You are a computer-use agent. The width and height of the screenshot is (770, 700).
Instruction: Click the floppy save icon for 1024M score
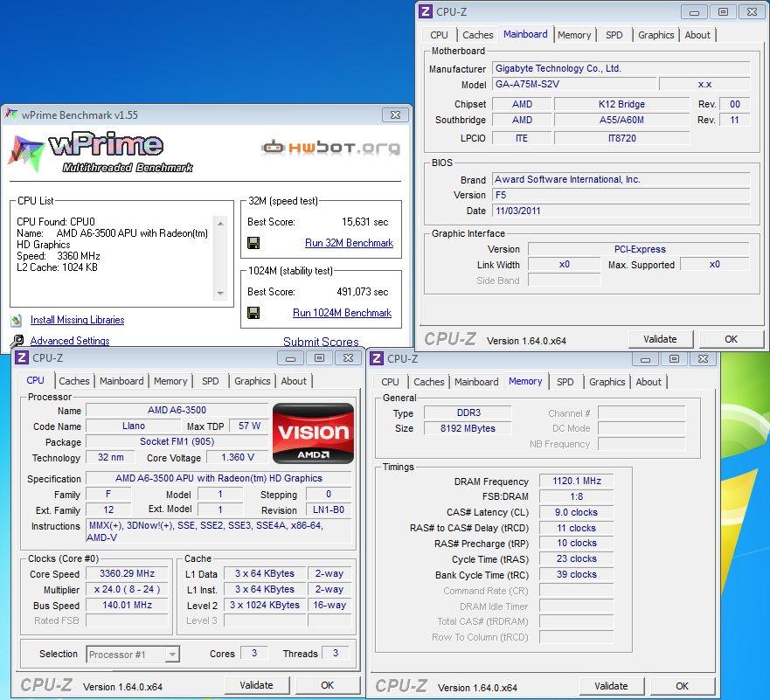click(253, 313)
